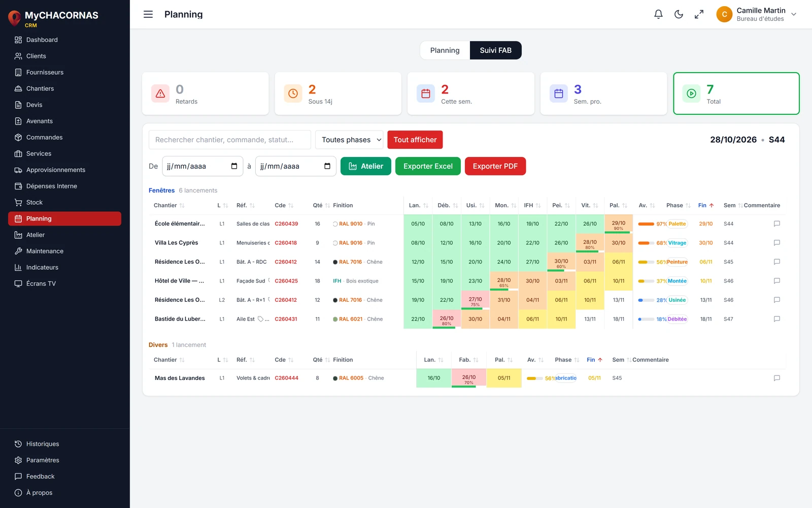Open Chantiers in the sidebar

click(65, 88)
